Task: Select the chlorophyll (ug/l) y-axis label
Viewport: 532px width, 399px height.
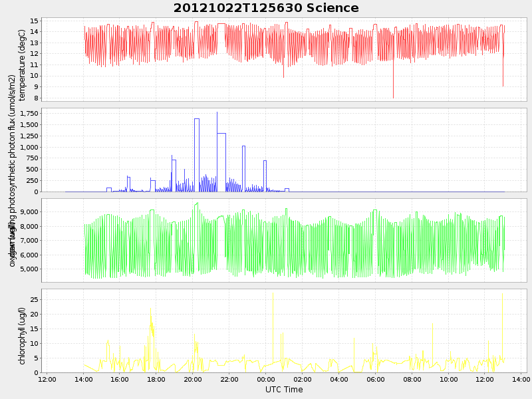Action: point(22,335)
